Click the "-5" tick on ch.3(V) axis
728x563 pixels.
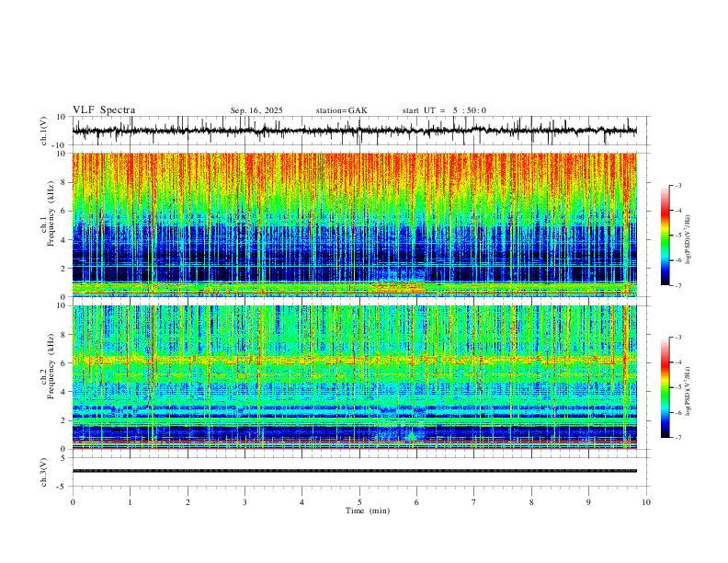click(63, 487)
